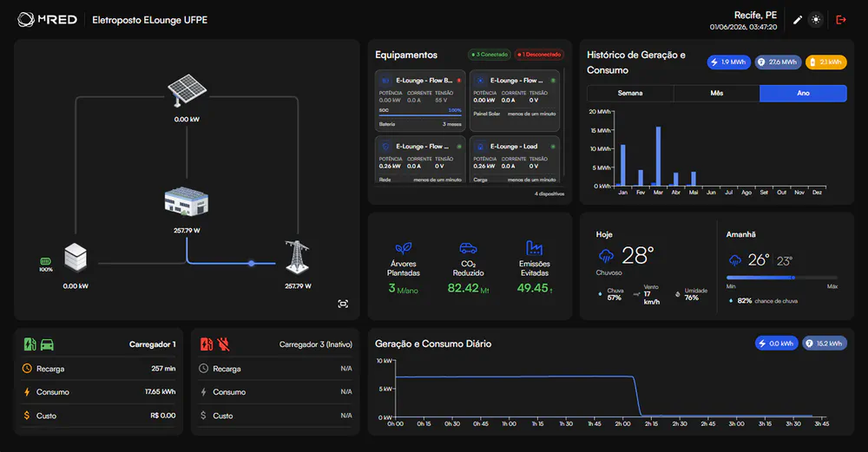The width and height of the screenshot is (868, 452).
Task: Click the factory icon above Emissões Evitadas
Action: point(534,248)
